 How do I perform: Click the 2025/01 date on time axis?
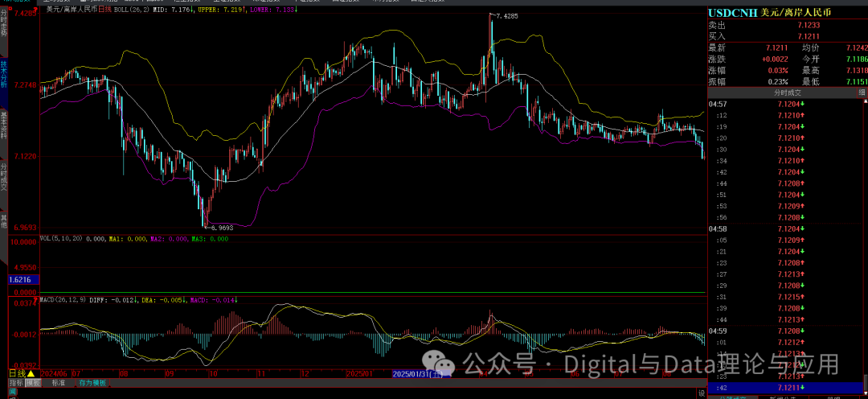pos(360,374)
